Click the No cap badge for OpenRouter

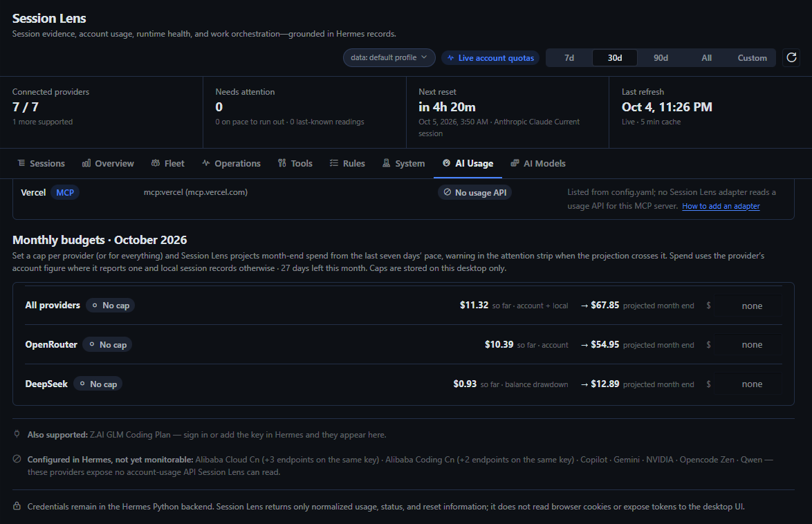point(107,345)
